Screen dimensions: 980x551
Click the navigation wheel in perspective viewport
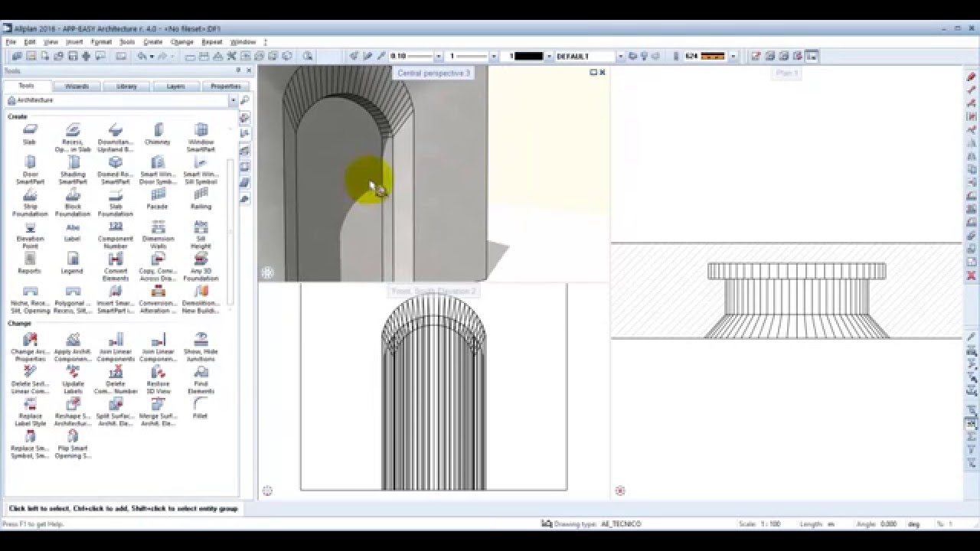tap(267, 272)
